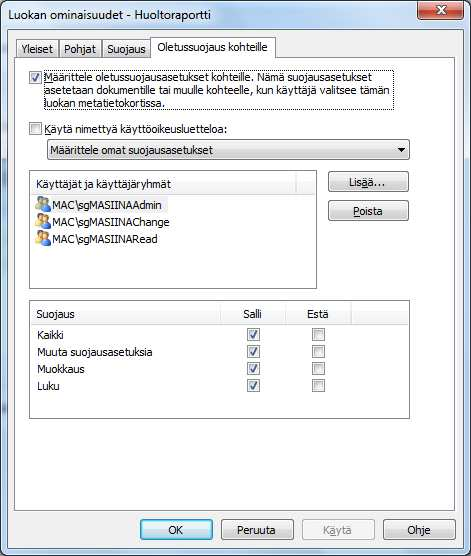Click the sgMASIINAAdmin group icon
Viewport: 471px width, 556px height.
click(43, 205)
